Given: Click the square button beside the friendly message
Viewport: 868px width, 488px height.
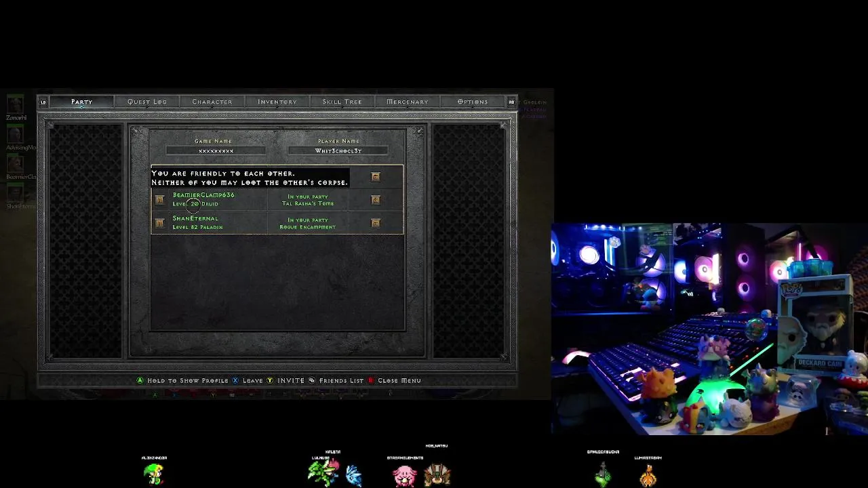Looking at the screenshot, I should [x=376, y=177].
